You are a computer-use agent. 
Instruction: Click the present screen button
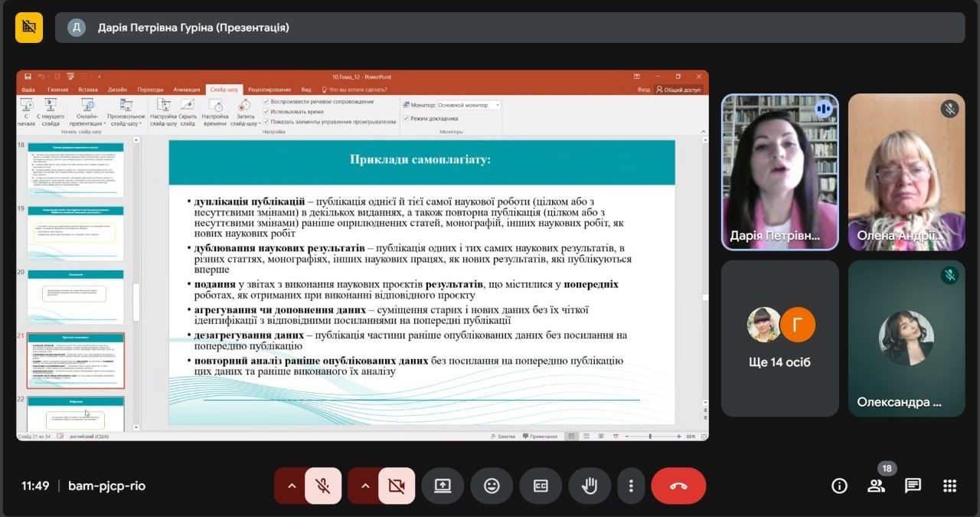443,486
